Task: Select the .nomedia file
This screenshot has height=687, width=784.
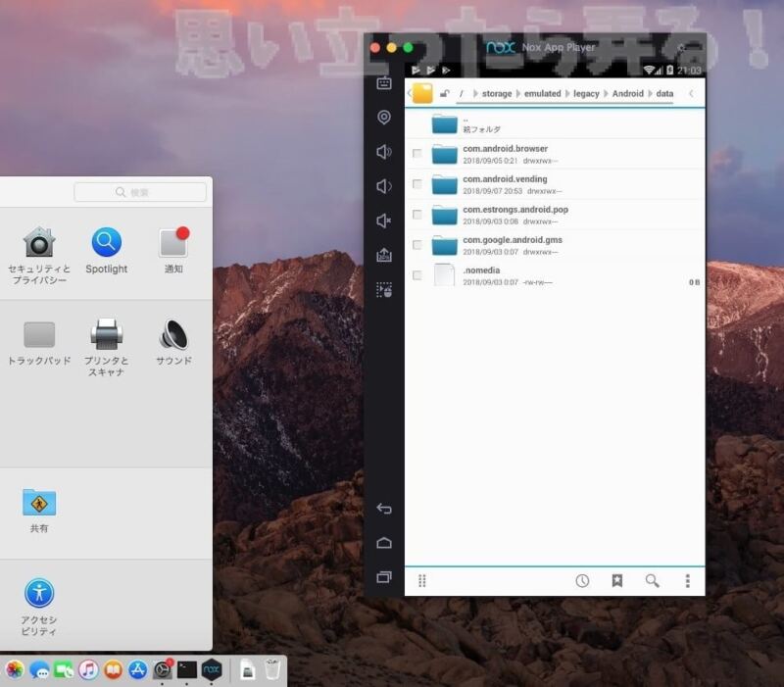Action: click(555, 275)
